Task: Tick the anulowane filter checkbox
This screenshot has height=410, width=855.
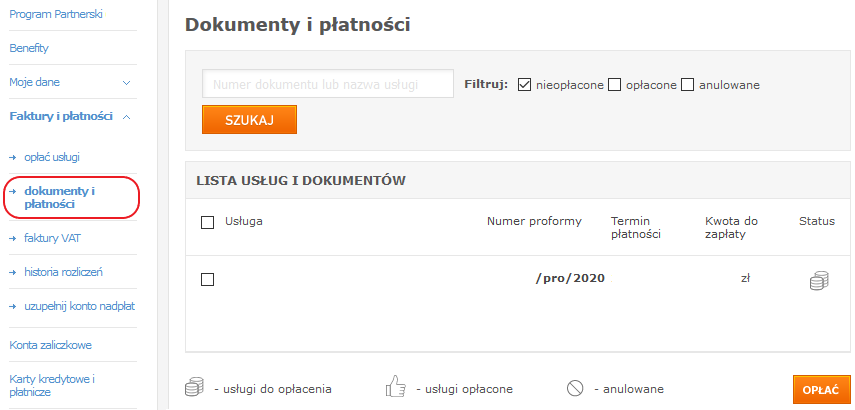Action: (x=687, y=85)
